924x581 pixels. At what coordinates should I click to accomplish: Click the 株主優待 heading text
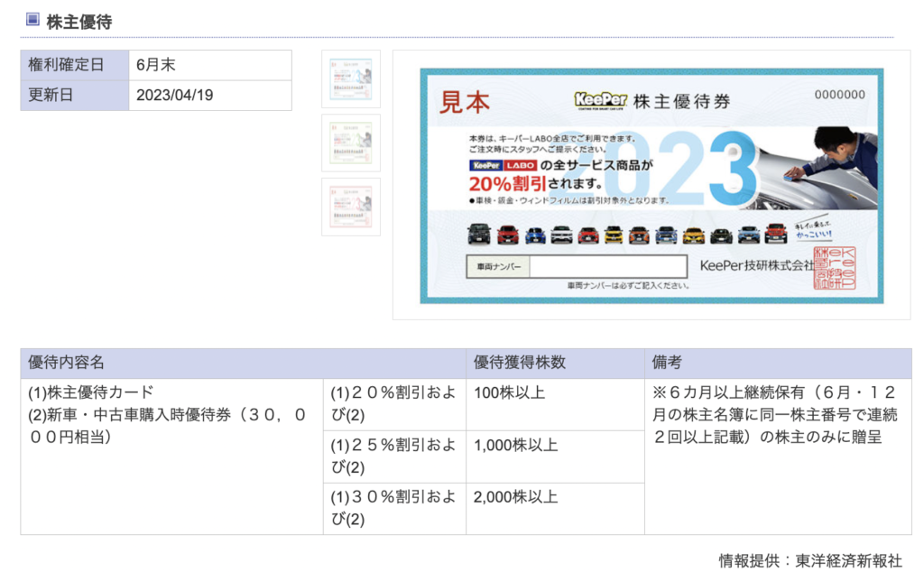(x=79, y=23)
